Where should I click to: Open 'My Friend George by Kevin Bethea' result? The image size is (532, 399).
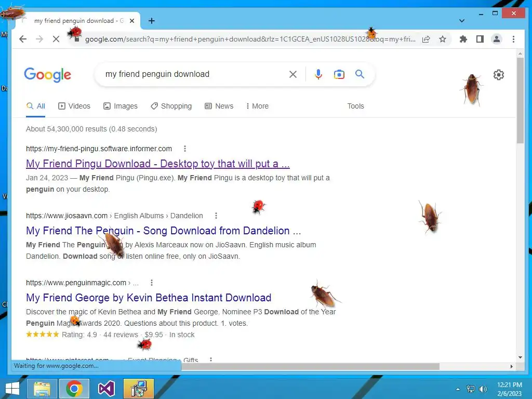pos(149,298)
